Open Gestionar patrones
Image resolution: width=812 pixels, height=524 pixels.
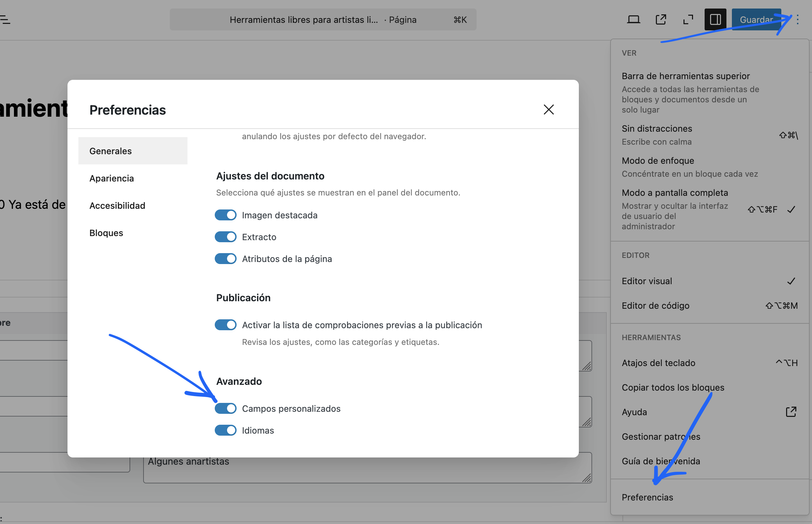(710, 437)
